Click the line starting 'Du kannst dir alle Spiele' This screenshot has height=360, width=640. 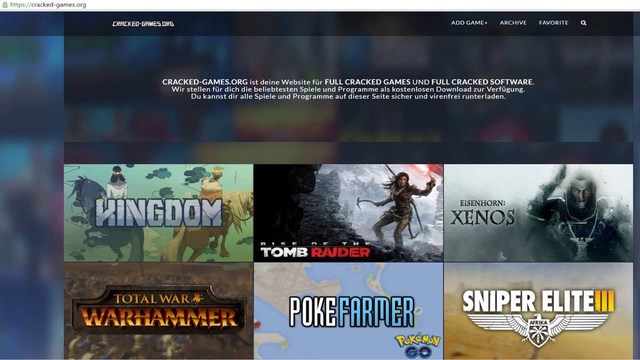pos(348,97)
